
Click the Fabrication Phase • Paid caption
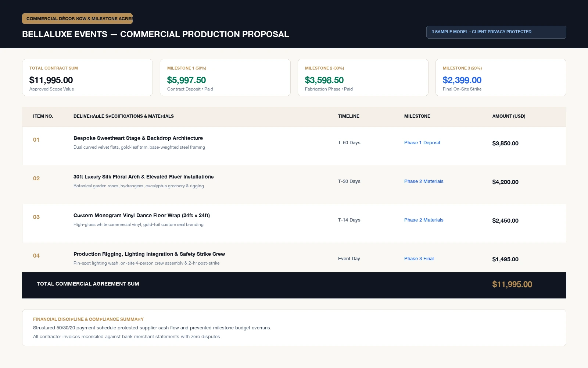coord(329,89)
